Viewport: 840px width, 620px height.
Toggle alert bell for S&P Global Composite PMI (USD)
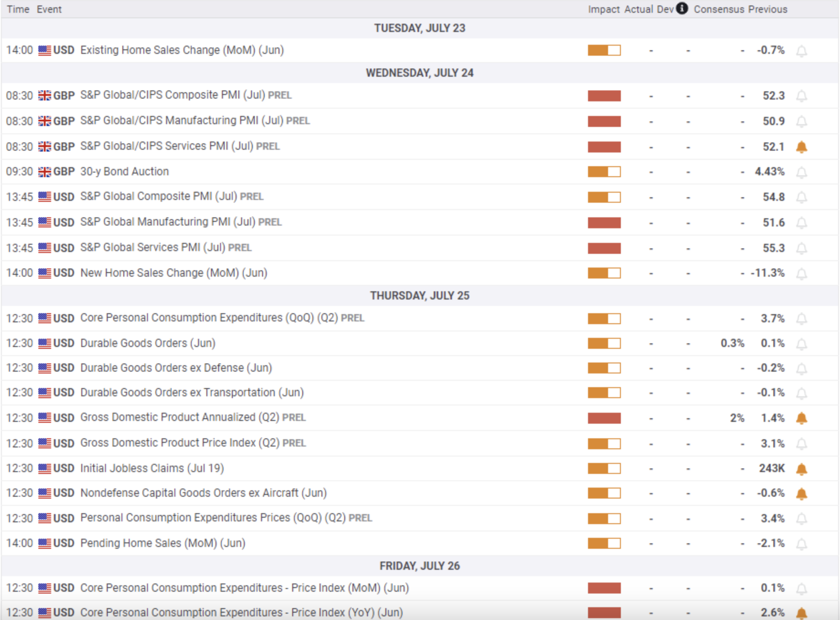coord(802,197)
